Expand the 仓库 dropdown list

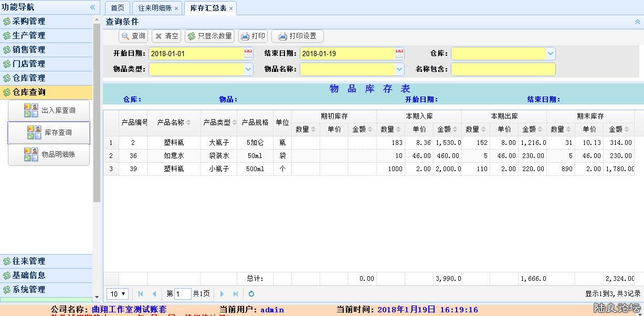point(550,54)
